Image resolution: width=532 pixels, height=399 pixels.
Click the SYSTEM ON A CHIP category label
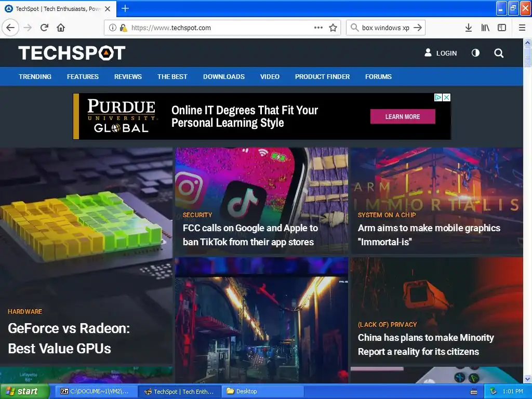[x=387, y=215]
